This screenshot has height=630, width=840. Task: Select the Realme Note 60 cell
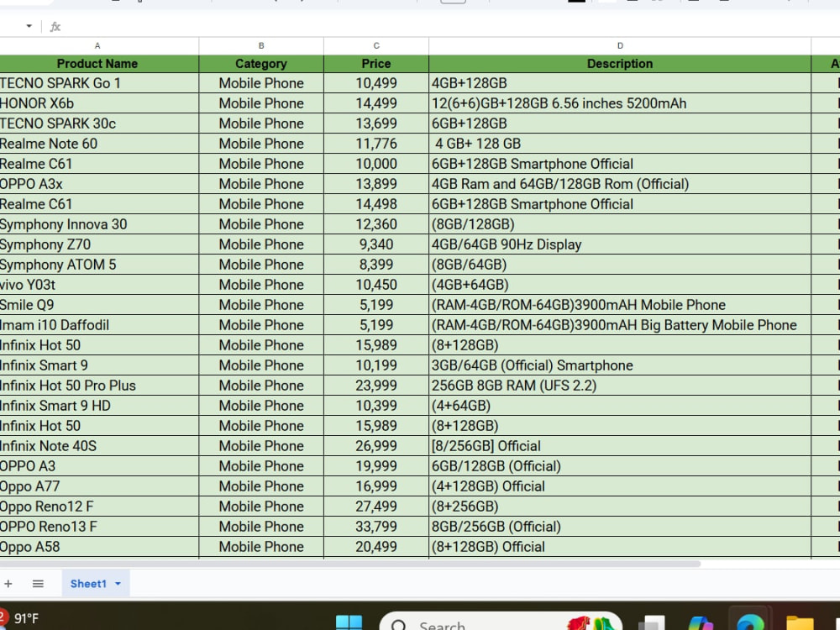click(x=99, y=144)
